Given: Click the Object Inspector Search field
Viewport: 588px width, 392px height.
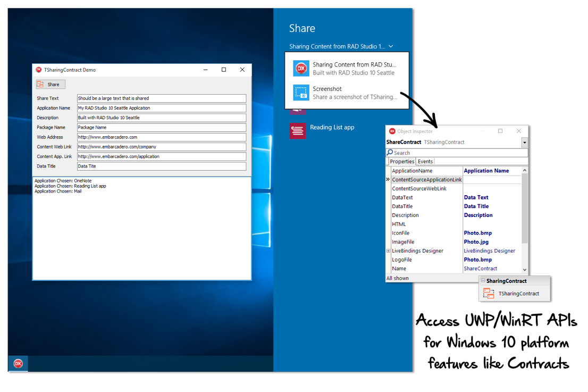Looking at the screenshot, I should 457,153.
